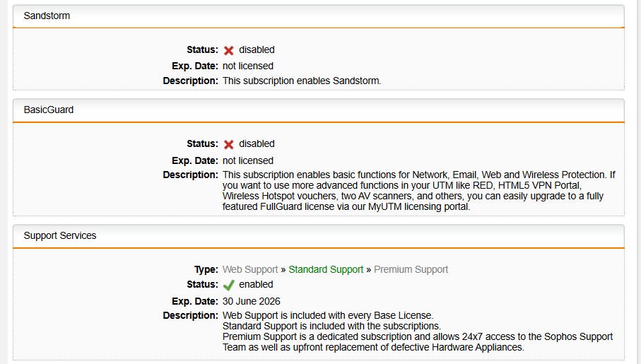Click the 'Premium Support is a dedicated subscription' line
The height and width of the screenshot is (364, 641).
[417, 336]
